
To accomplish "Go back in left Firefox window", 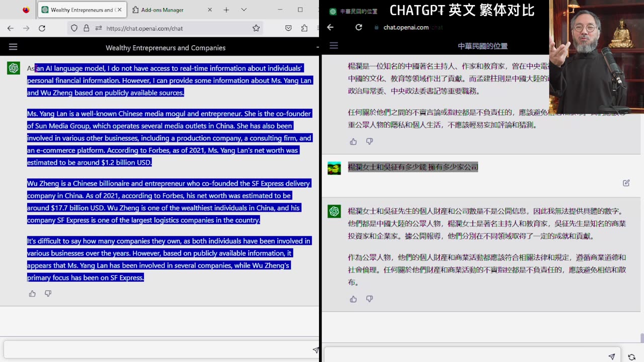I will 11,28.
